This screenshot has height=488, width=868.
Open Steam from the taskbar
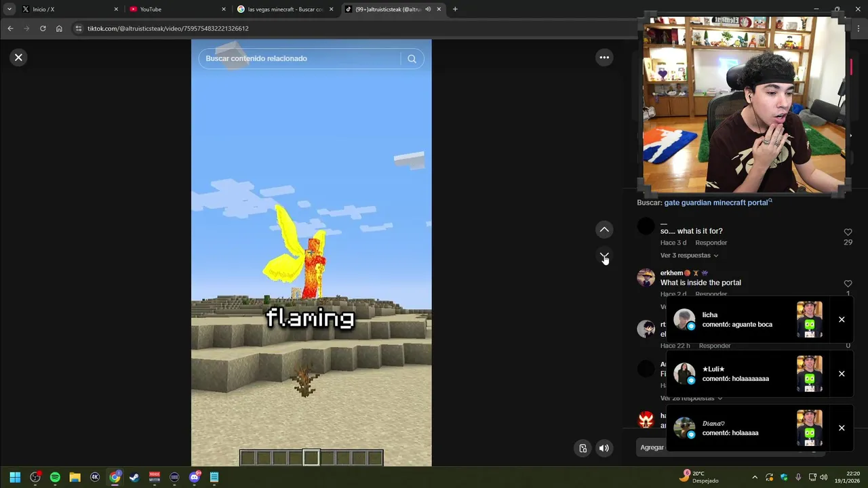134,477
